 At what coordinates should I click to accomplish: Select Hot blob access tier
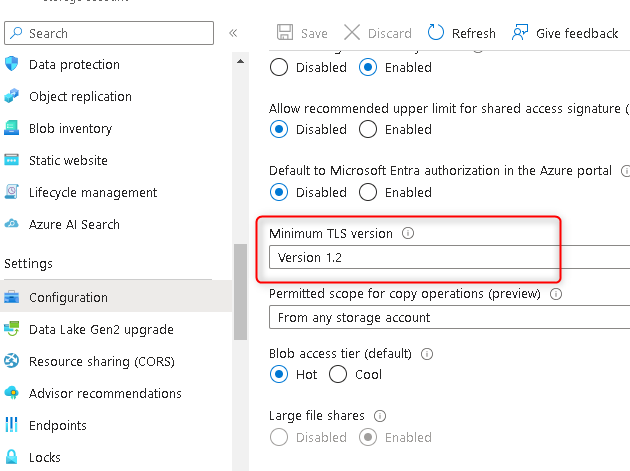(279, 375)
